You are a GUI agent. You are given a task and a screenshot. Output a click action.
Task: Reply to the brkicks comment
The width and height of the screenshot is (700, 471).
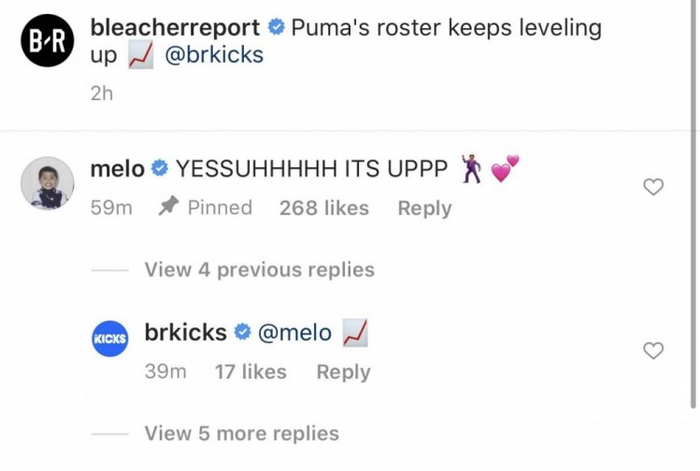[x=343, y=372]
